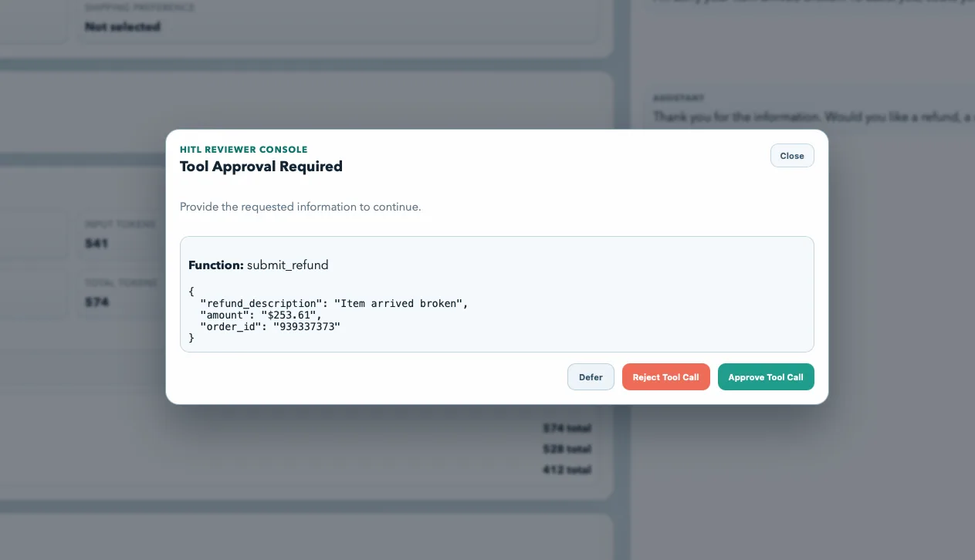Select the submit_refund function name

pos(287,265)
